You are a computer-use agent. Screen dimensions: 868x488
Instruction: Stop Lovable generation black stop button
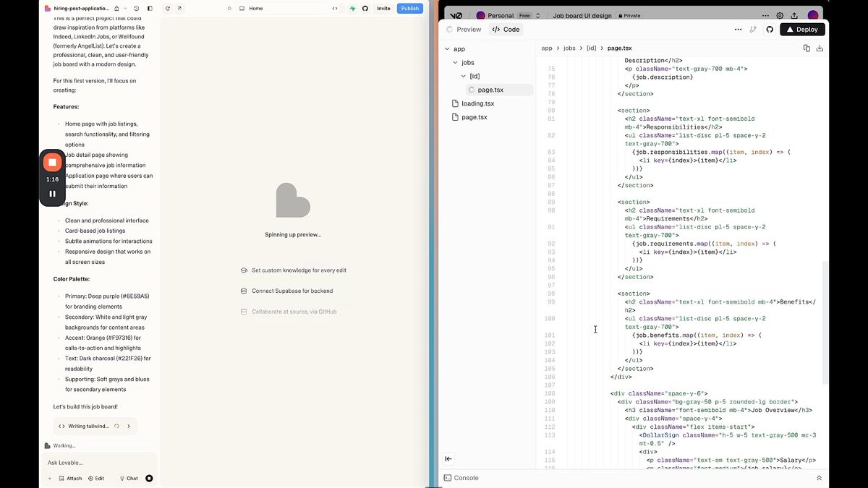tap(149, 479)
